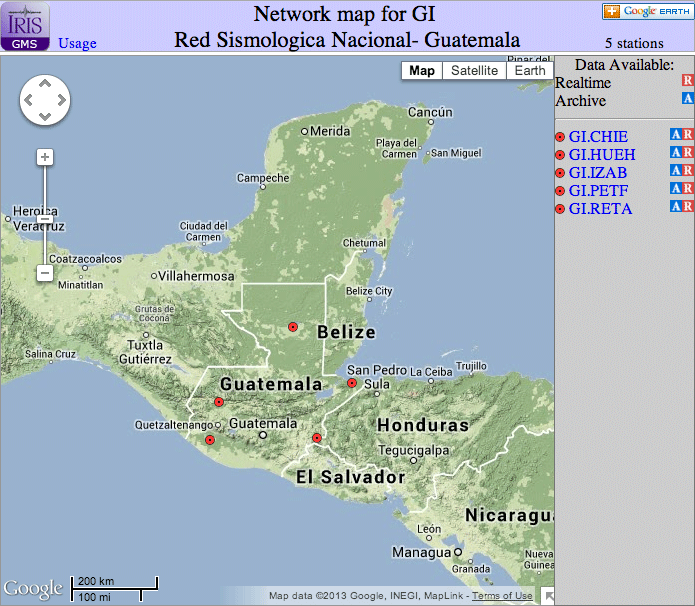The width and height of the screenshot is (695, 606).
Task: Select station marker west of Belize label
Action: 293,327
